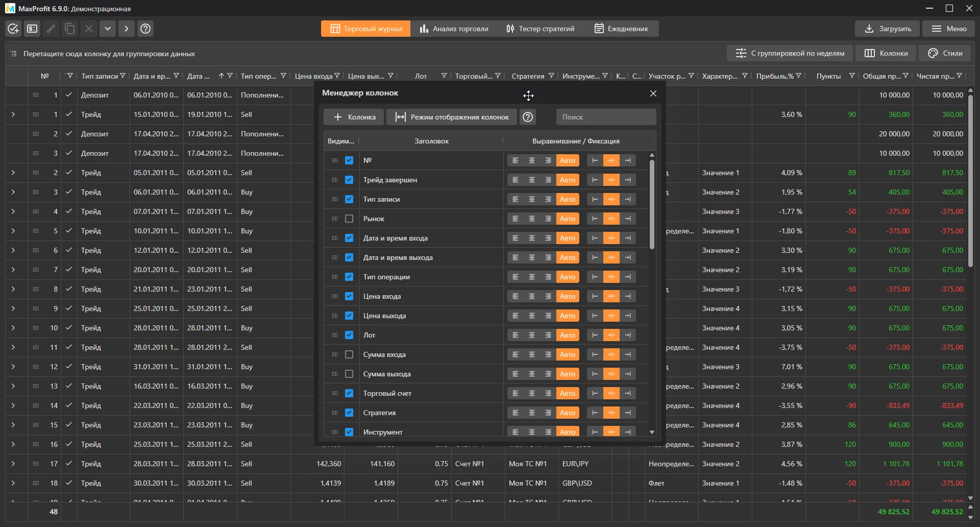Viewport: 980px width, 527px height.
Task: Expand trade row number 5
Action: pos(13,231)
